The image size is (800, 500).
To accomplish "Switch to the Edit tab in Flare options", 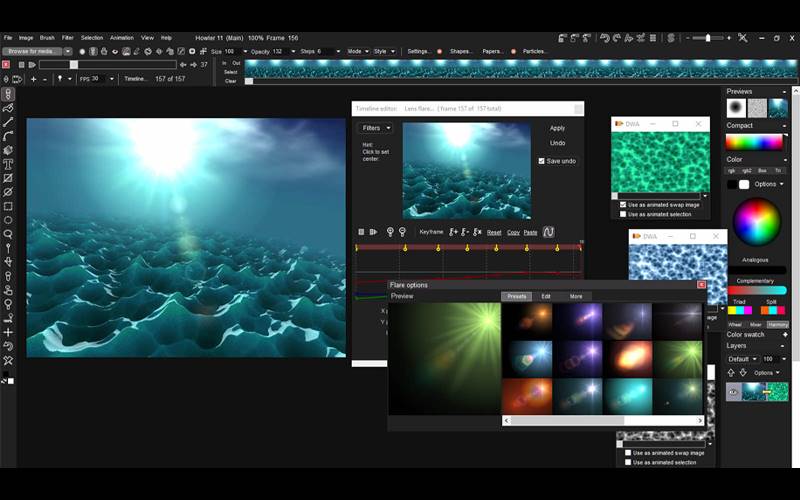I will pos(546,296).
